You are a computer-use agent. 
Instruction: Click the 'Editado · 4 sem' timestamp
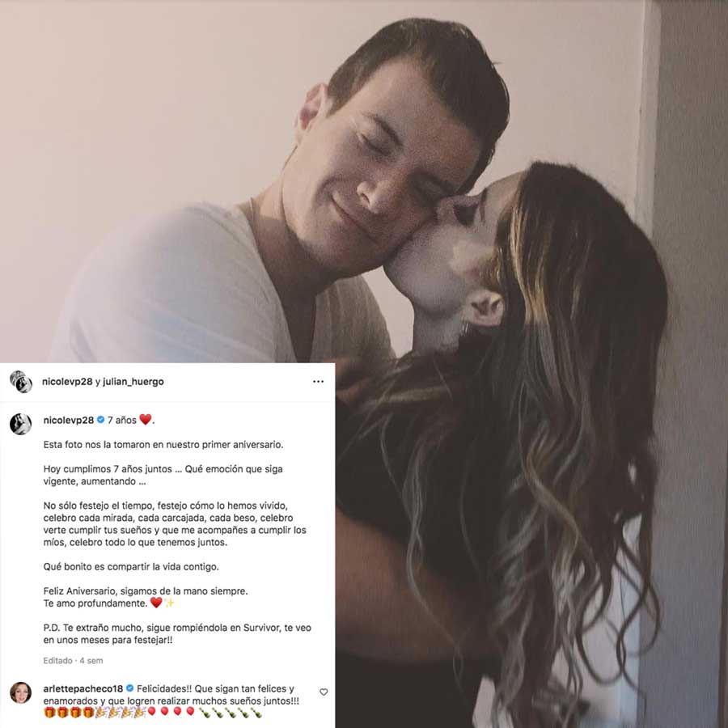pos(73,661)
